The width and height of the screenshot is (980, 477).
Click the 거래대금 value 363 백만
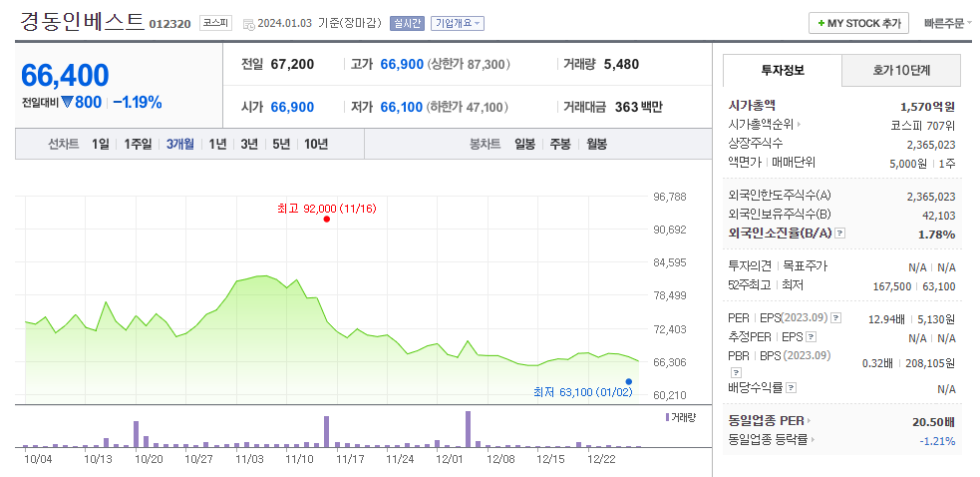coord(638,107)
